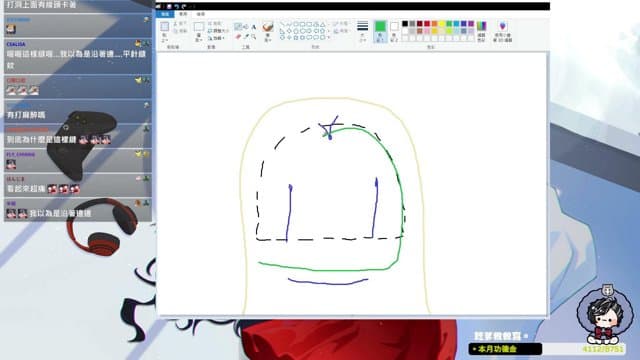Select the Eraser tool
The image size is (640, 360).
tap(238, 37)
